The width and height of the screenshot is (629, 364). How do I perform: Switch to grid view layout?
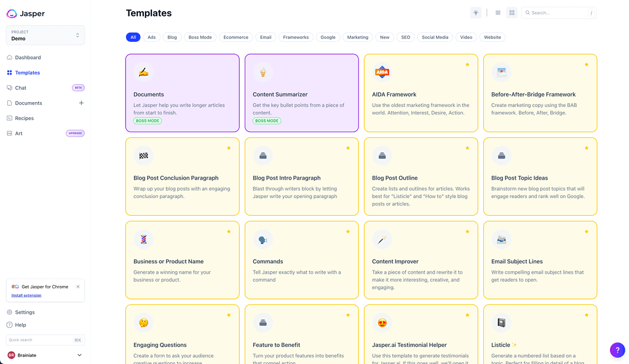tap(512, 13)
